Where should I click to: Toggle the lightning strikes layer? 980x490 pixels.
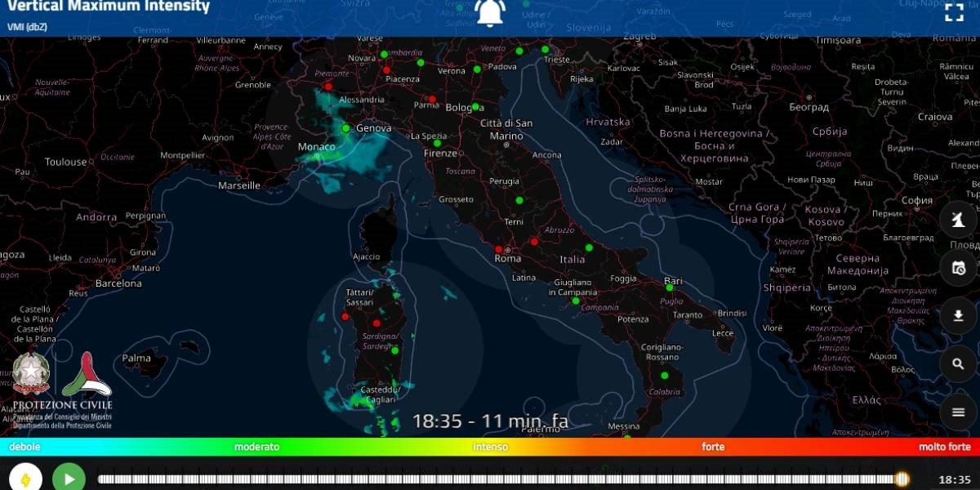24,477
